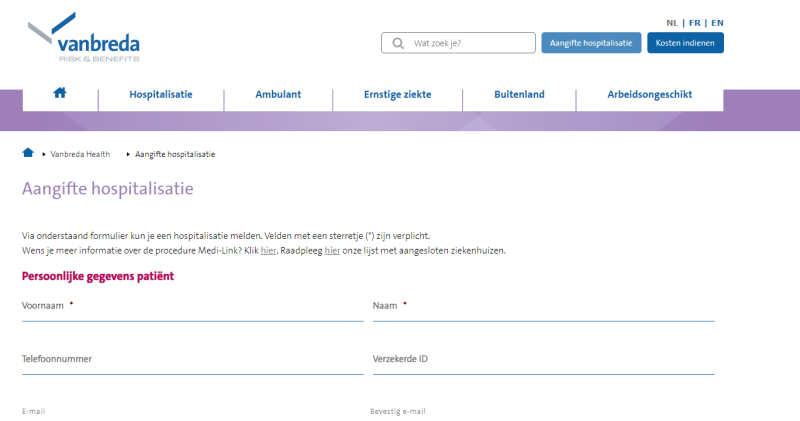Screen dimensions: 800x421
Task: Click the magnifier search icon
Action: click(398, 43)
